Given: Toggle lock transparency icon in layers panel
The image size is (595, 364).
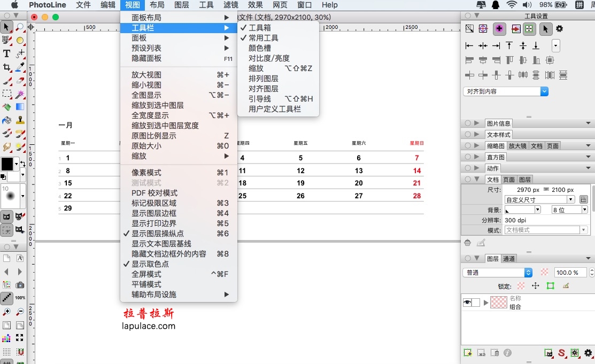Looking at the screenshot, I should tap(521, 286).
